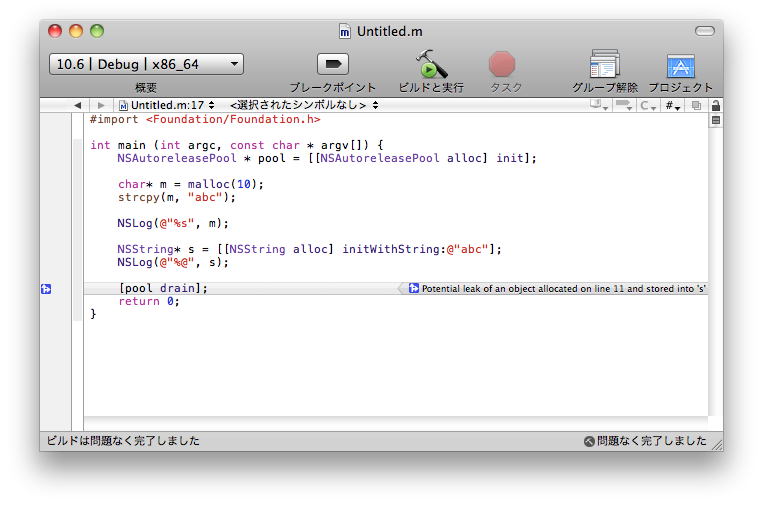Click the Potential leak message bubble icon

pos(414,288)
